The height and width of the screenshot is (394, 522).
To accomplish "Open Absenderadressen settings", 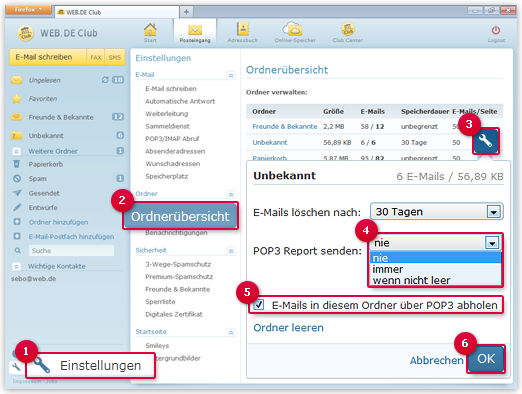I will click(x=175, y=151).
